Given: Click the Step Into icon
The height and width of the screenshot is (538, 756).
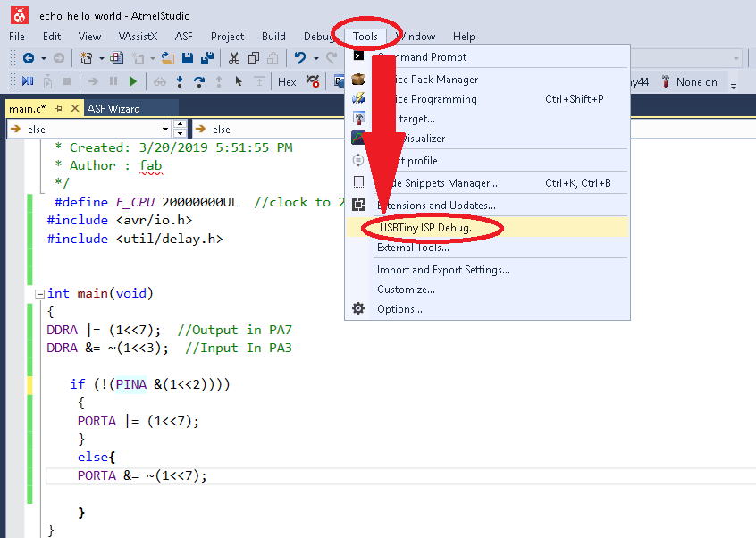Looking at the screenshot, I should (x=180, y=81).
